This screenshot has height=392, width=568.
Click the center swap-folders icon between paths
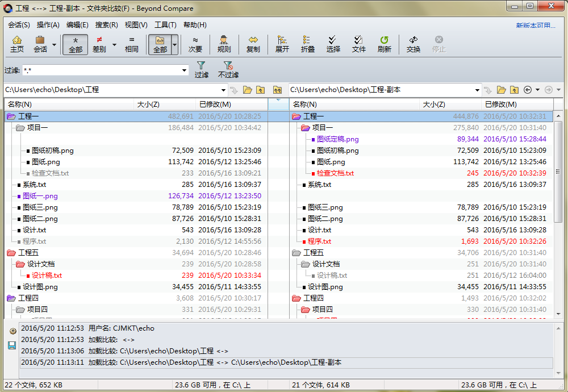pyautogui.click(x=278, y=90)
